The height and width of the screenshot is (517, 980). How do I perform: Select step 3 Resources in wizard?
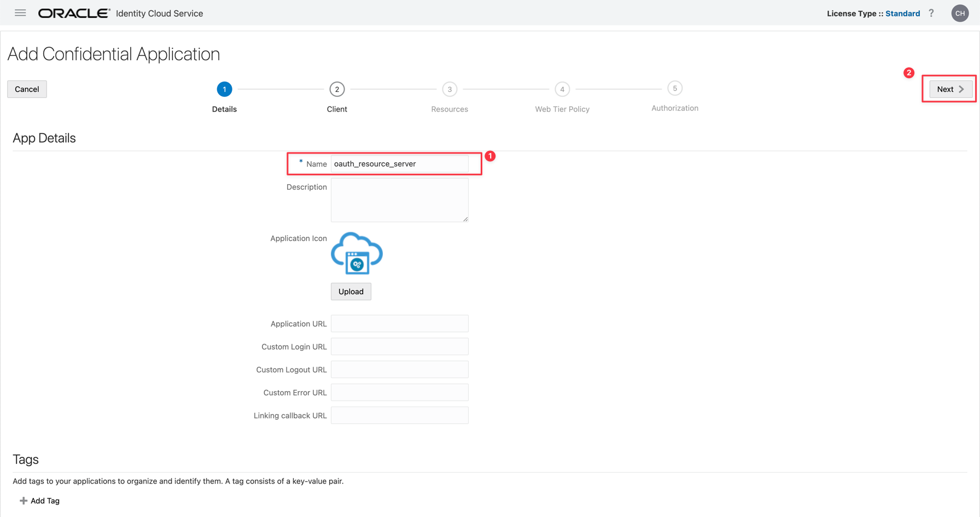450,89
